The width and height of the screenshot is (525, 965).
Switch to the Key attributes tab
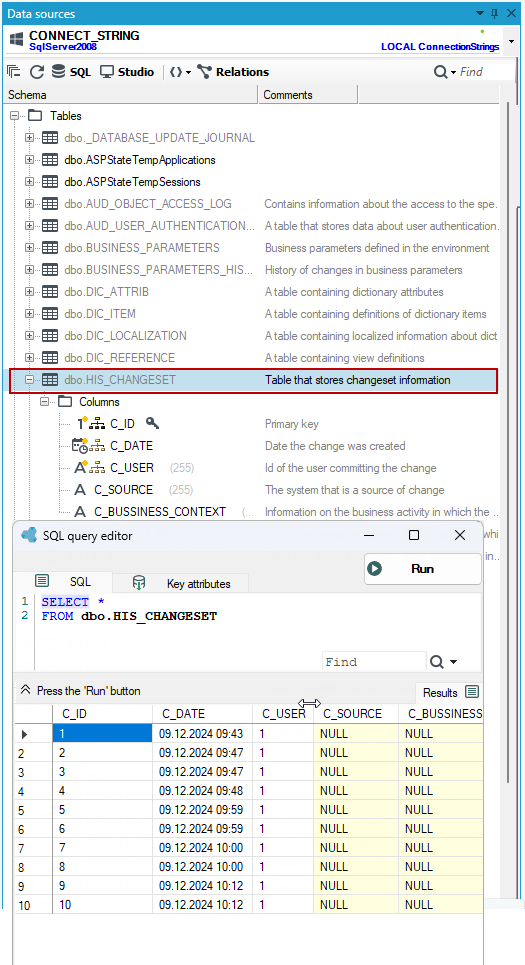point(181,583)
